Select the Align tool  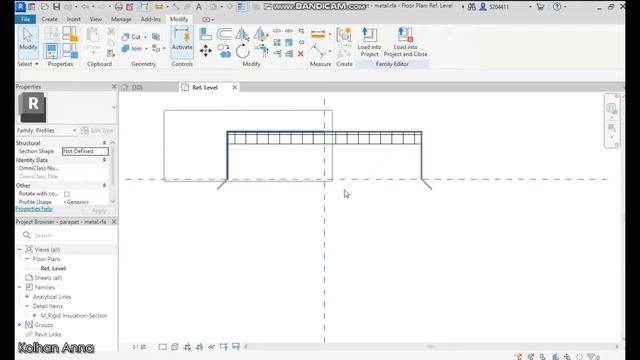pyautogui.click(x=205, y=34)
